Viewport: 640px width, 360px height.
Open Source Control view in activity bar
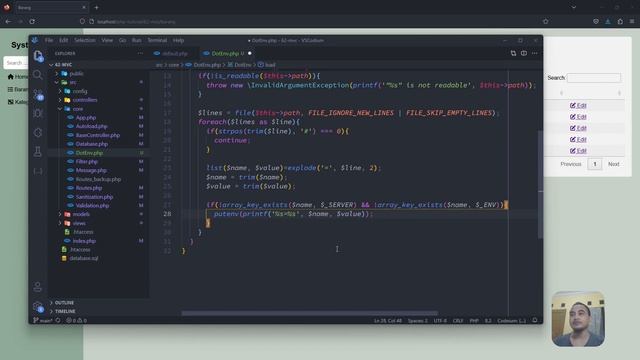pyautogui.click(x=38, y=95)
